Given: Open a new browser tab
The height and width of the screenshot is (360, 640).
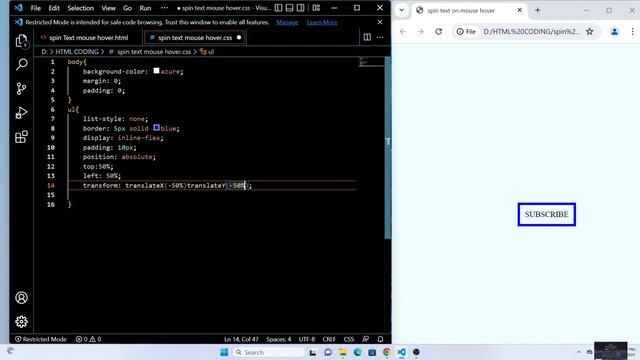Looking at the screenshot, I should (x=537, y=10).
